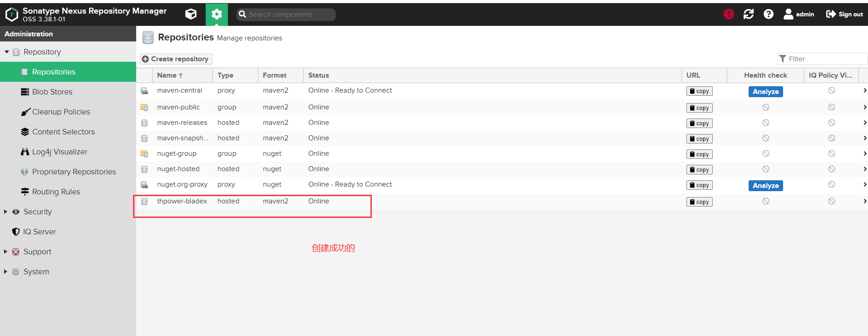Focus the Search components field
This screenshot has width=868, height=336.
[286, 15]
